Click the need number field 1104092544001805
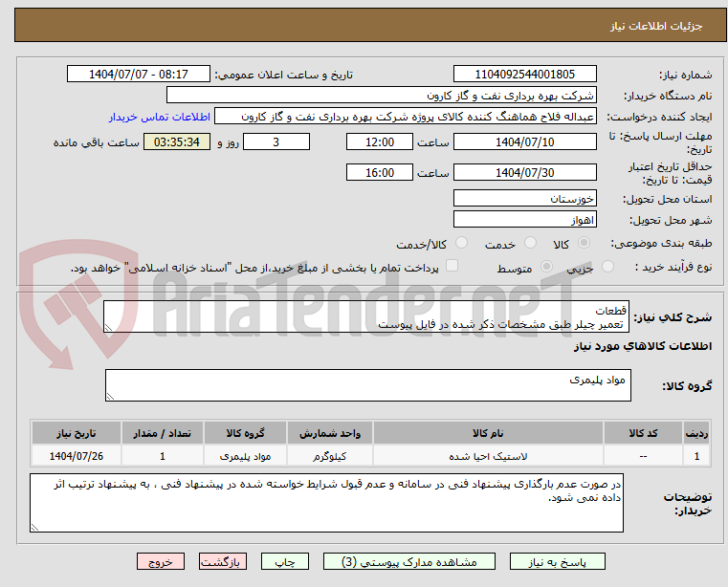Viewport: 728px width, 587px height. [x=525, y=74]
